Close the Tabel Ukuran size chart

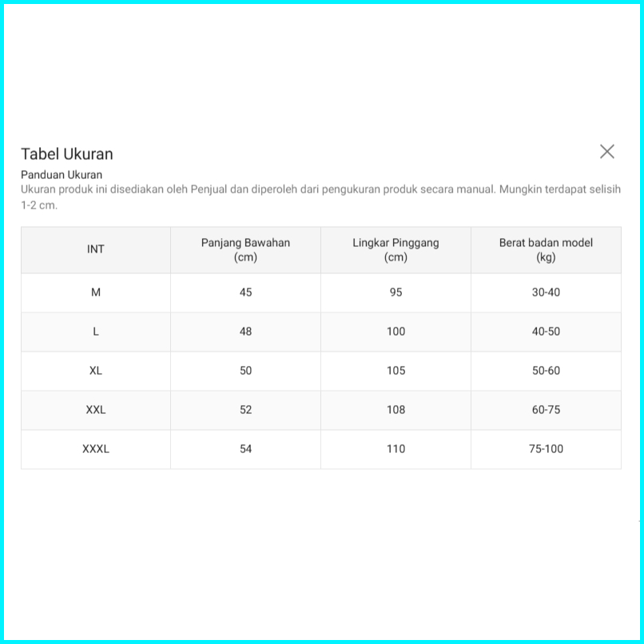click(607, 152)
